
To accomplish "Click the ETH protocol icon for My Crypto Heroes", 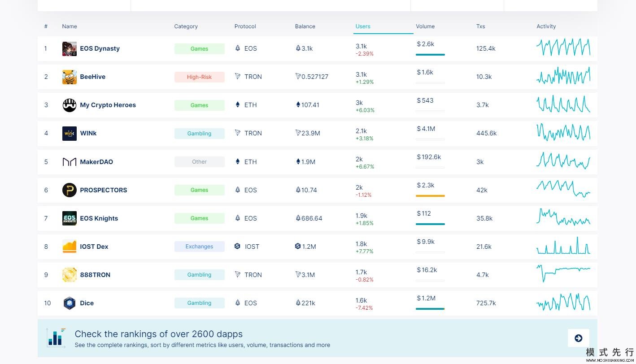I will coord(238,104).
